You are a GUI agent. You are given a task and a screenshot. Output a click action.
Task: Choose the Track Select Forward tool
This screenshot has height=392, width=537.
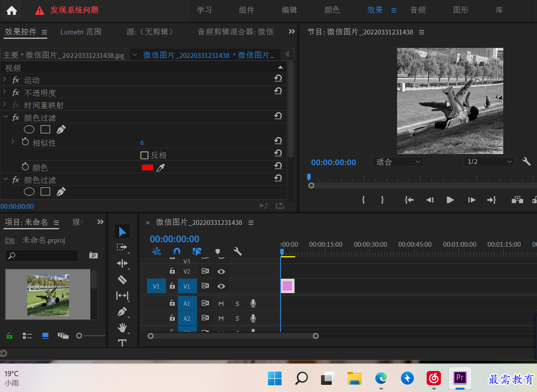click(x=122, y=247)
